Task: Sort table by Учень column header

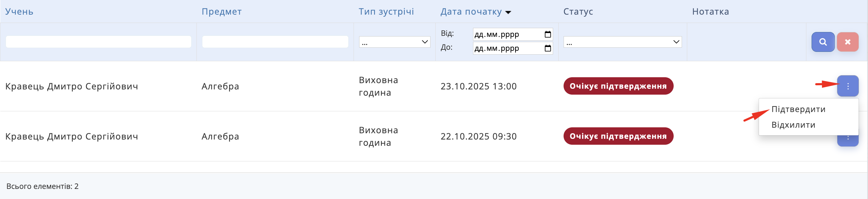Action: tap(19, 11)
